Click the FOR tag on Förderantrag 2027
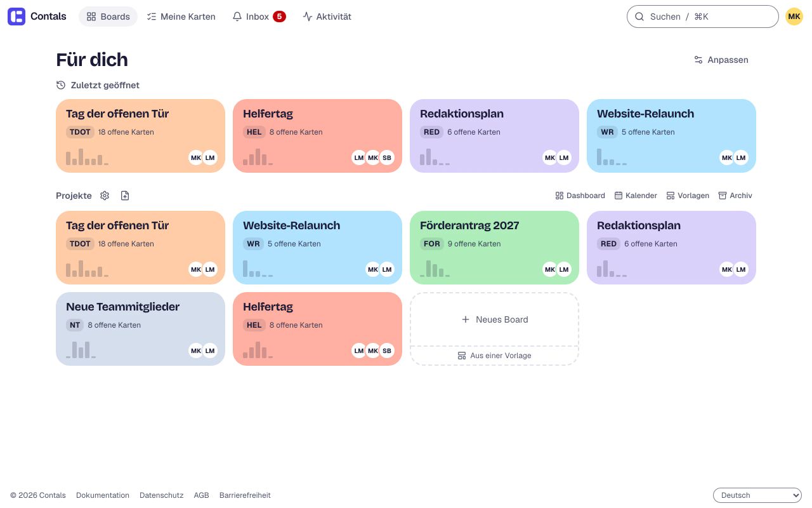 click(x=432, y=244)
